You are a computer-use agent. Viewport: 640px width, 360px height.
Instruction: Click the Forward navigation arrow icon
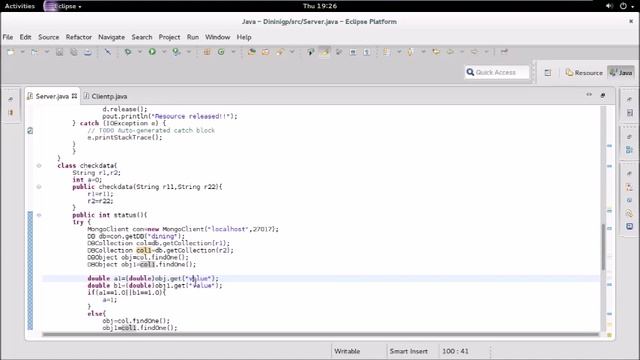point(474,52)
